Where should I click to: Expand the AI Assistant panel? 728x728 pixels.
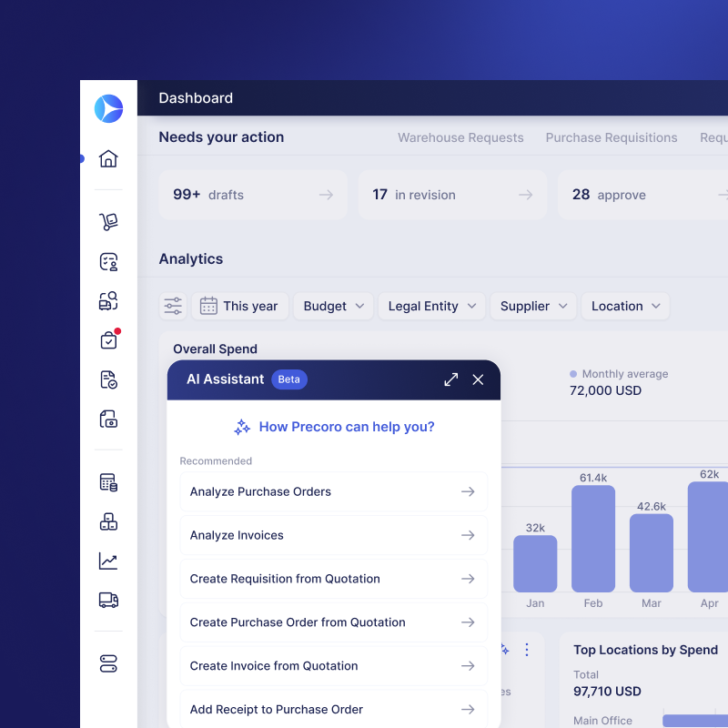451,379
